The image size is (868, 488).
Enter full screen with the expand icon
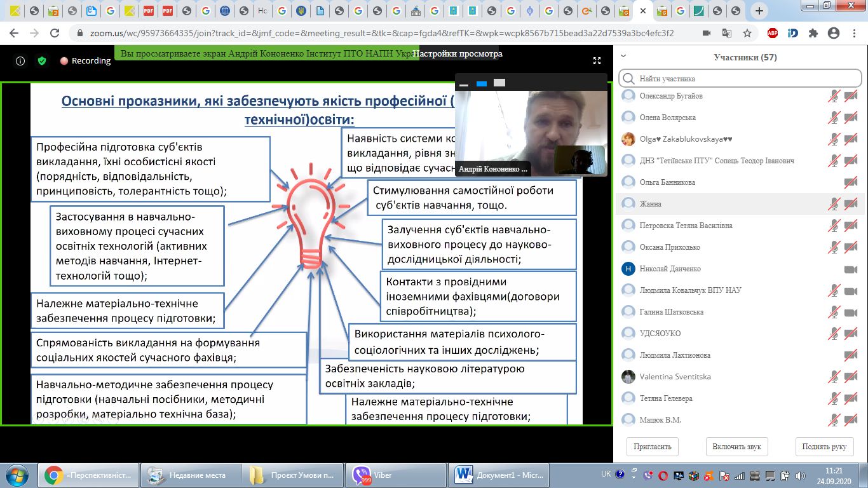click(597, 61)
